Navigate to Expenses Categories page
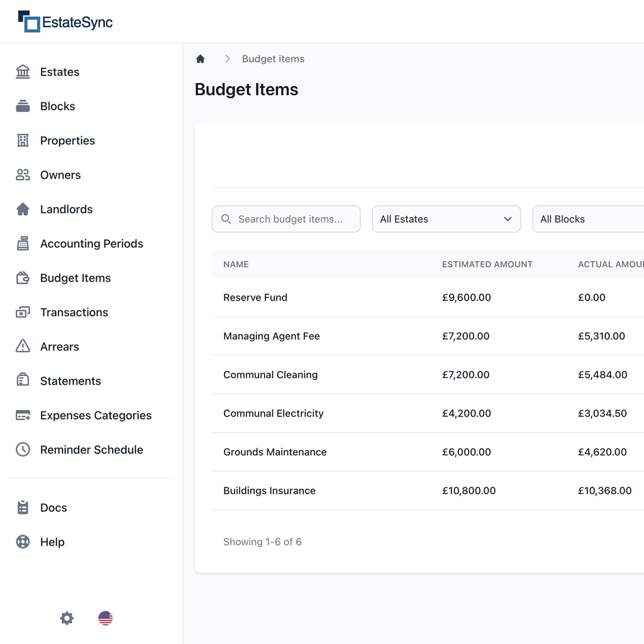The image size is (644, 644). (96, 416)
